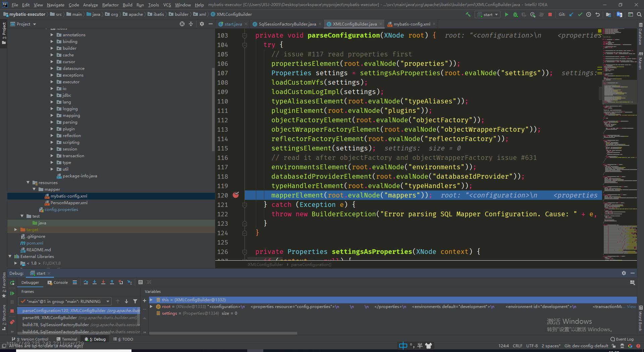This screenshot has width=644, height=352.
Task: Open Project panel settings gear
Action: (x=202, y=24)
